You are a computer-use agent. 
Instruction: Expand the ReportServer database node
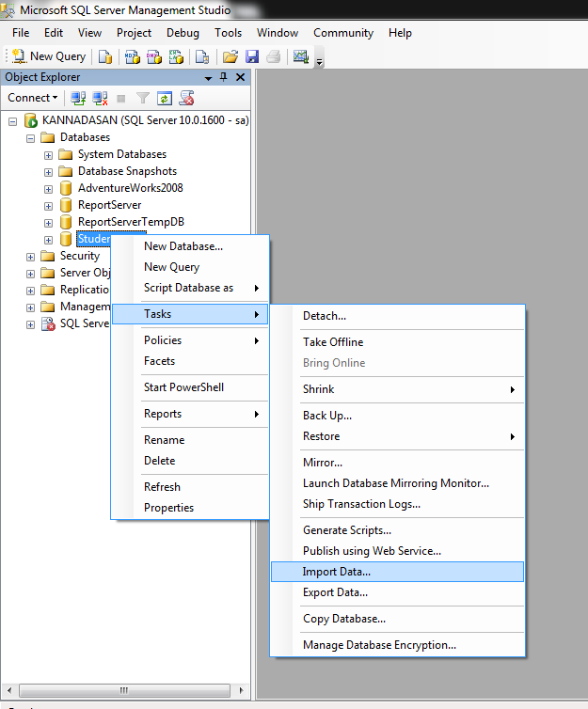[48, 206]
